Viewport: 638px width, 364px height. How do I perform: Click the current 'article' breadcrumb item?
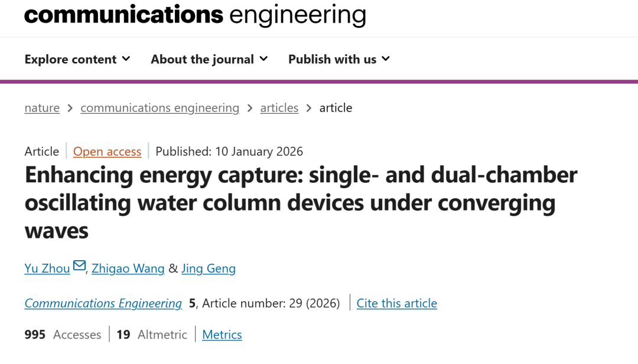pos(336,108)
